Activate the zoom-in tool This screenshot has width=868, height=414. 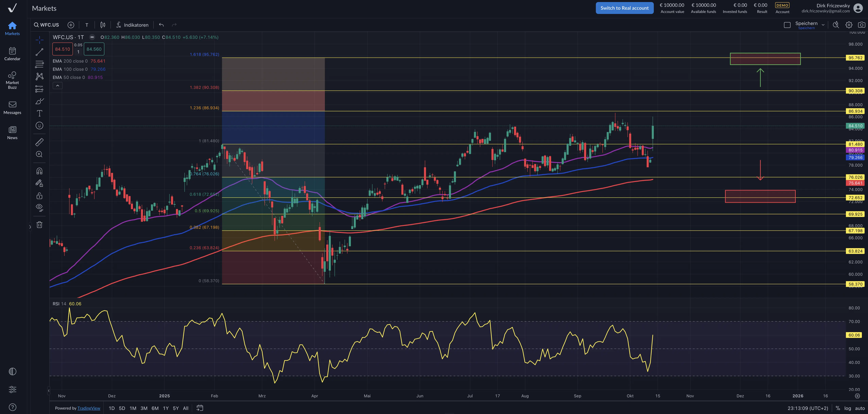39,154
